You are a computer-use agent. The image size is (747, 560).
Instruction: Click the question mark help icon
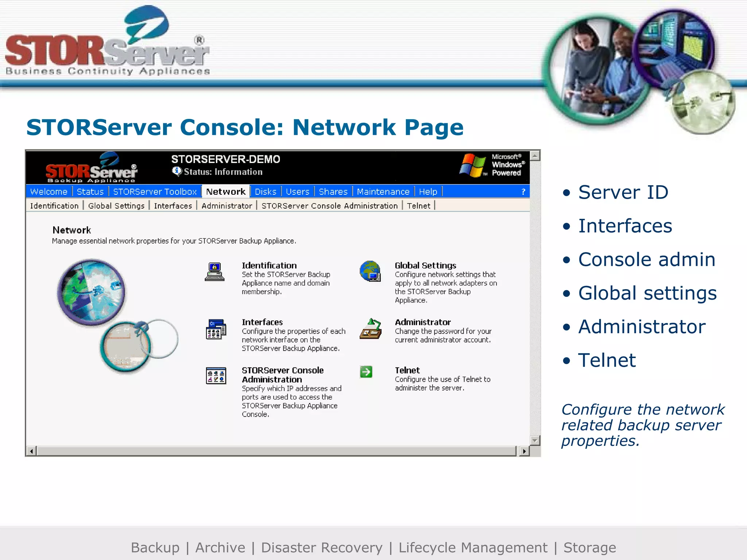pos(523,191)
